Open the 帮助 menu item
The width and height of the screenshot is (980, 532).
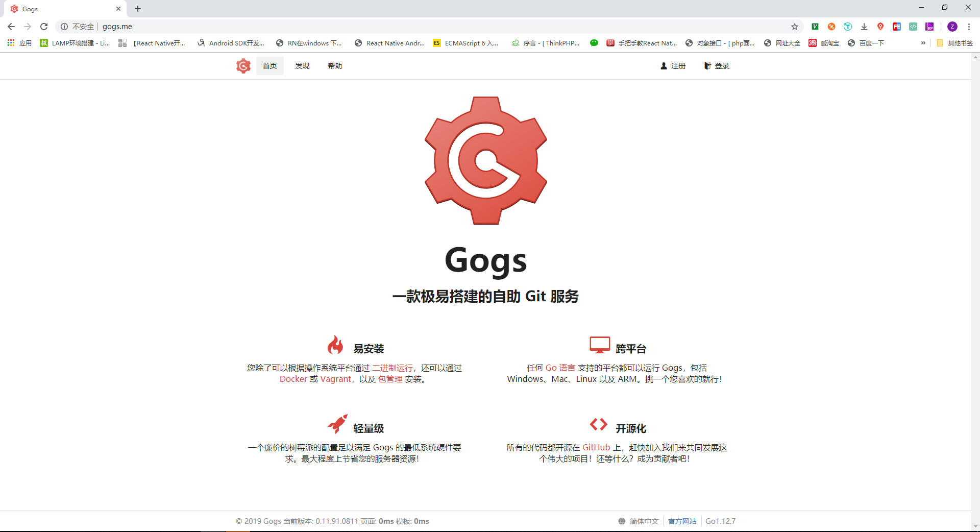point(335,66)
